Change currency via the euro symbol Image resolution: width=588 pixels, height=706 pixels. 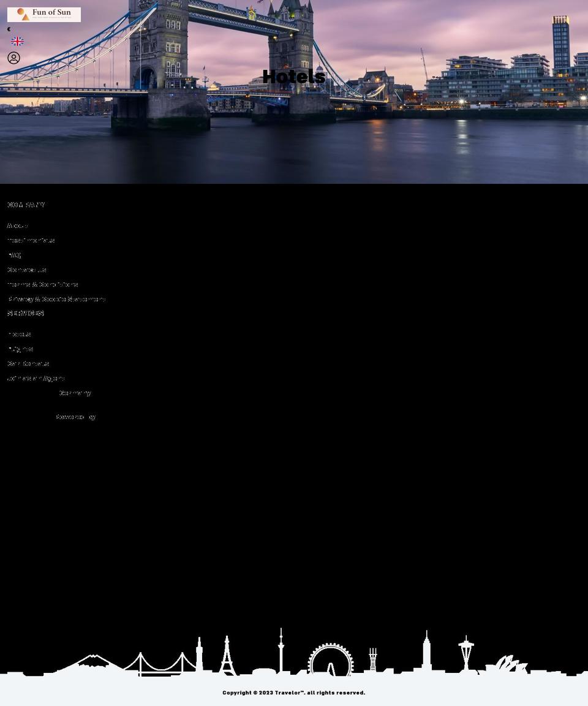point(9,29)
